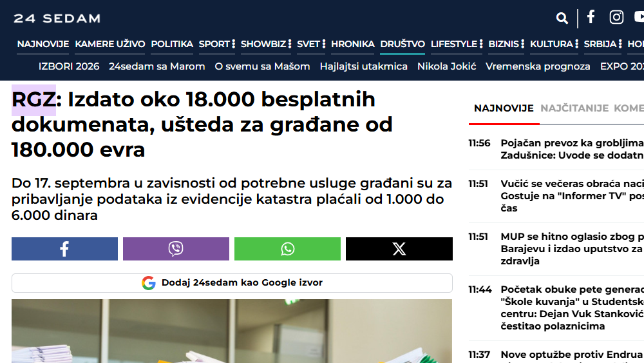
Task: Click the article subtitle paragraph
Action: 232,199
